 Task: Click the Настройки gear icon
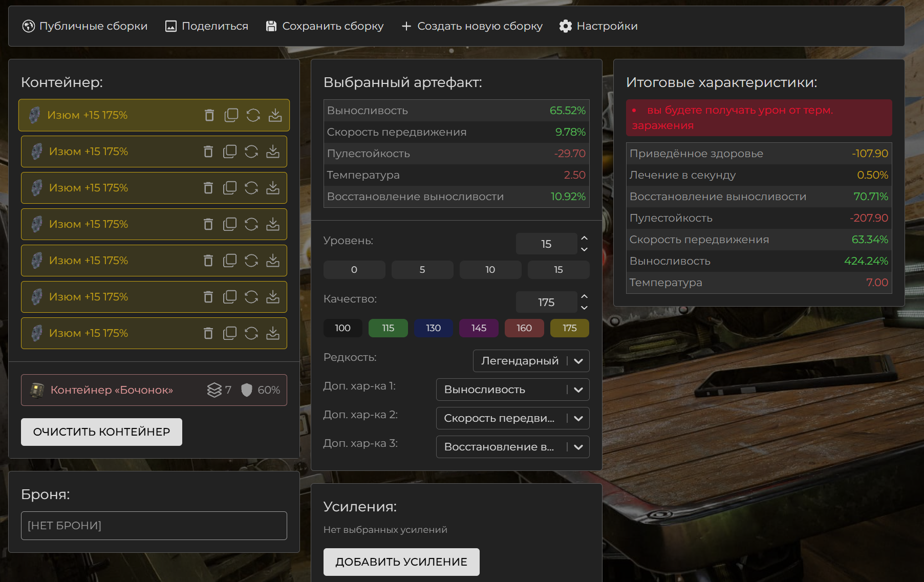coord(565,26)
